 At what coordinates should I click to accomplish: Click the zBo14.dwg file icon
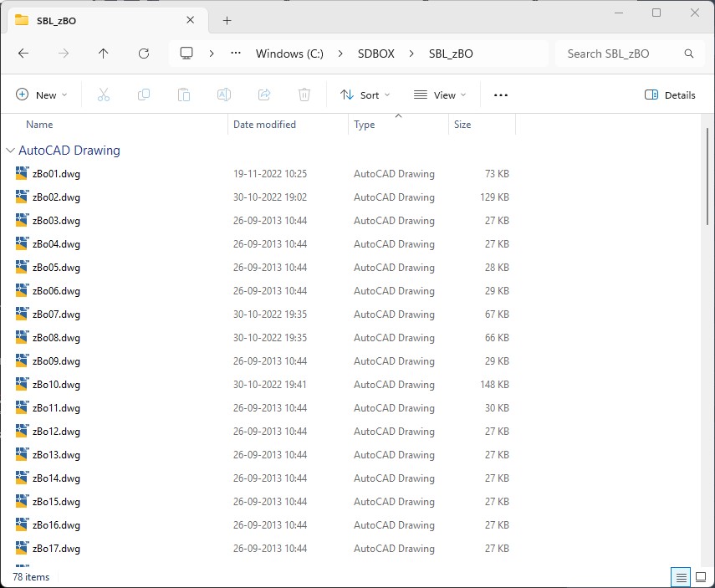point(22,478)
